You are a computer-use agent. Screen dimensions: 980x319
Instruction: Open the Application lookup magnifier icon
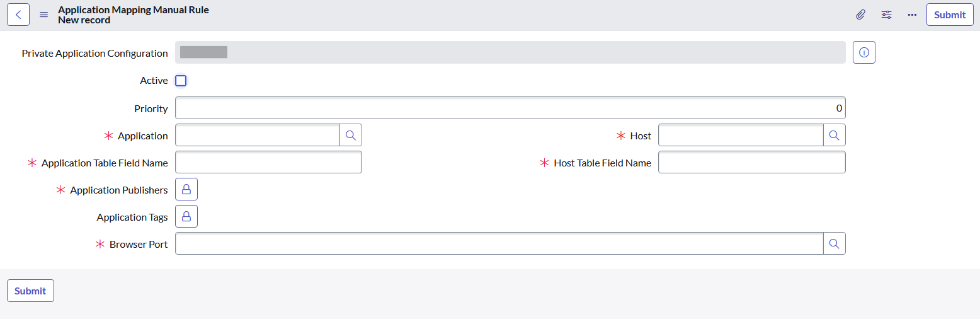click(x=351, y=136)
